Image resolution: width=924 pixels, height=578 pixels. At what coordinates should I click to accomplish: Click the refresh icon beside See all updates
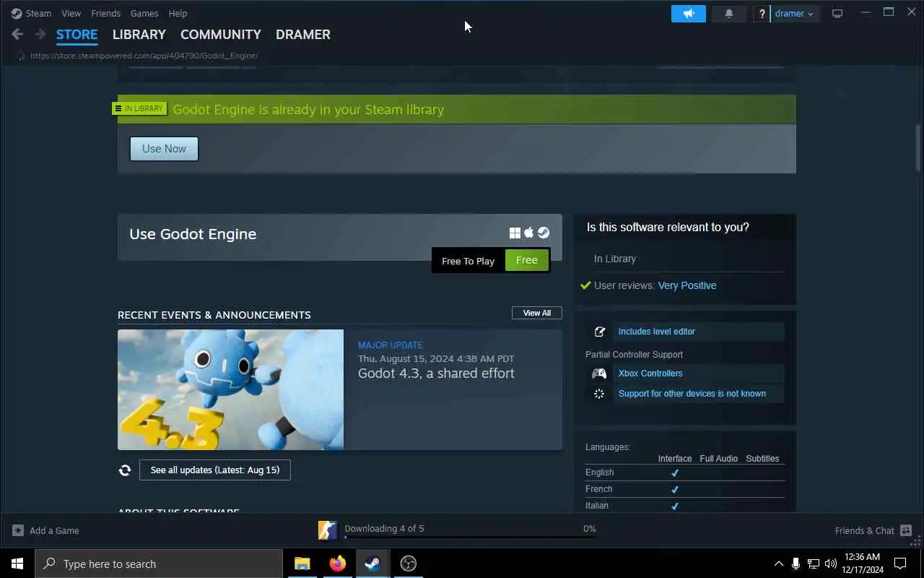pos(125,470)
